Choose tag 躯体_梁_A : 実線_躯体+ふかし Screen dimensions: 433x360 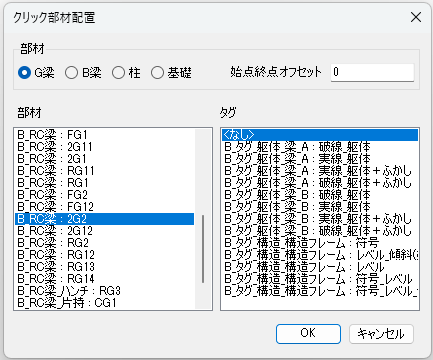(x=320, y=171)
